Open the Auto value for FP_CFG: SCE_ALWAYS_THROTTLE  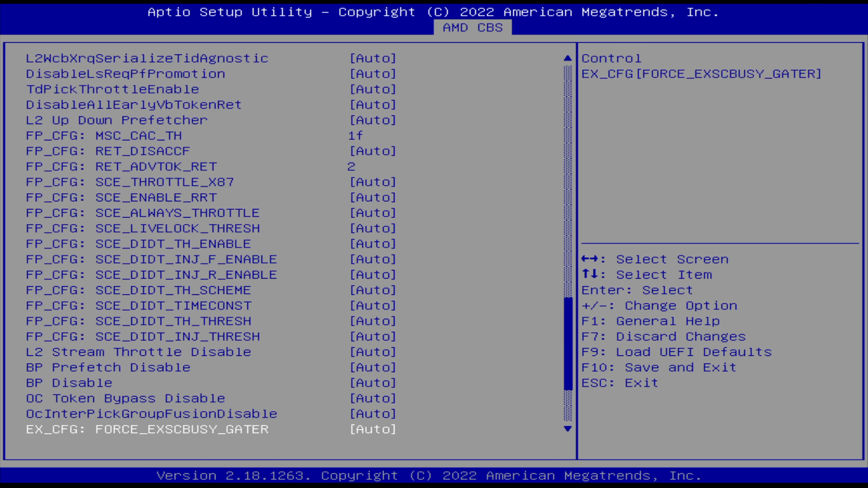point(373,213)
